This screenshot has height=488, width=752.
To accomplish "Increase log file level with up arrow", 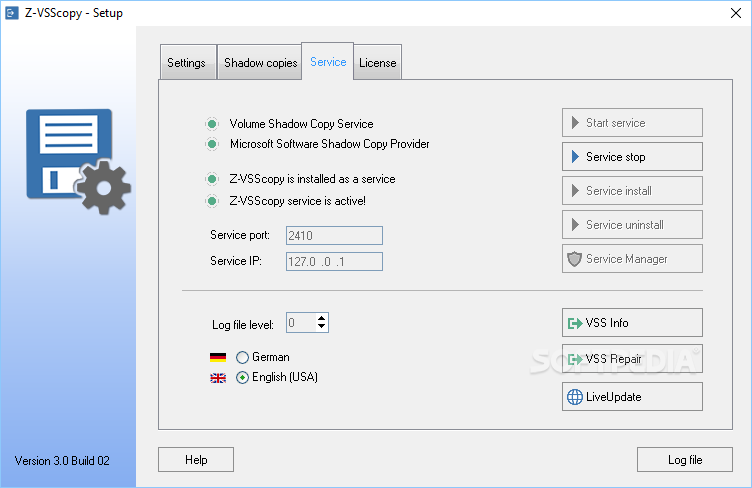I will pos(321,318).
